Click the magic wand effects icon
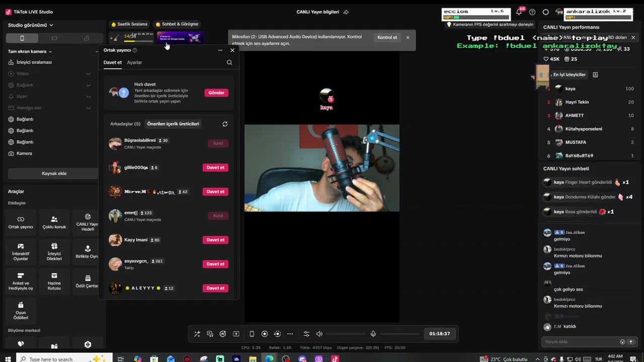The image size is (644, 362). coord(197,334)
